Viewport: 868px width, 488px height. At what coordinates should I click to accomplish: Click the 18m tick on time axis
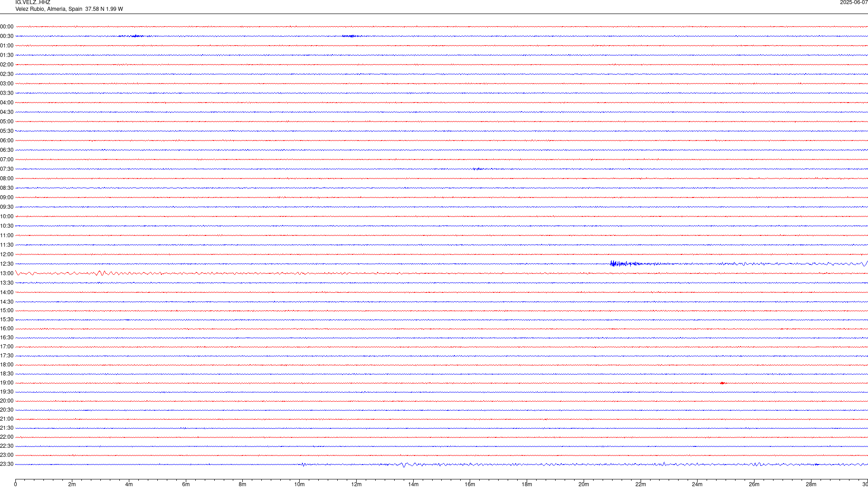527,484
